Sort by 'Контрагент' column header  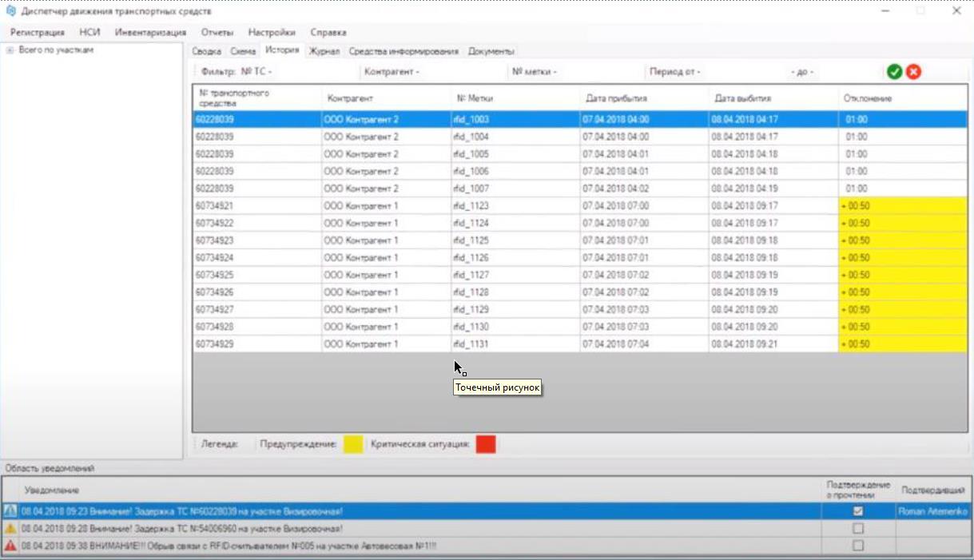pos(386,97)
